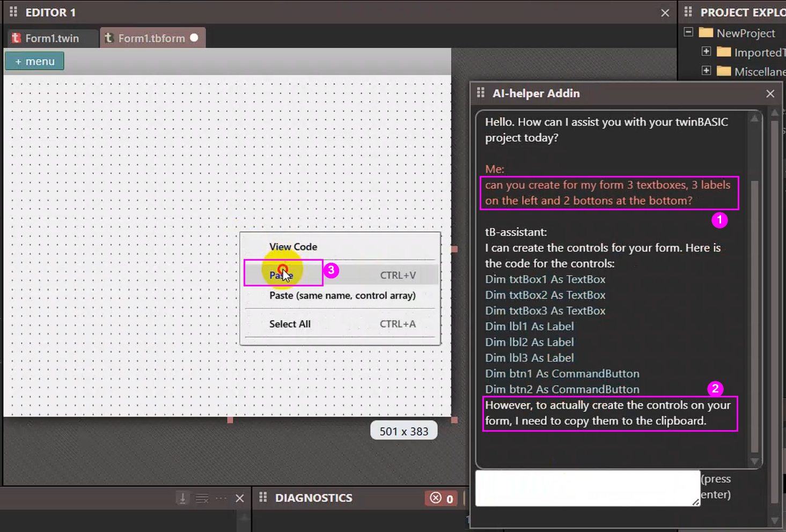Click the + menu button on the form

pyautogui.click(x=34, y=61)
